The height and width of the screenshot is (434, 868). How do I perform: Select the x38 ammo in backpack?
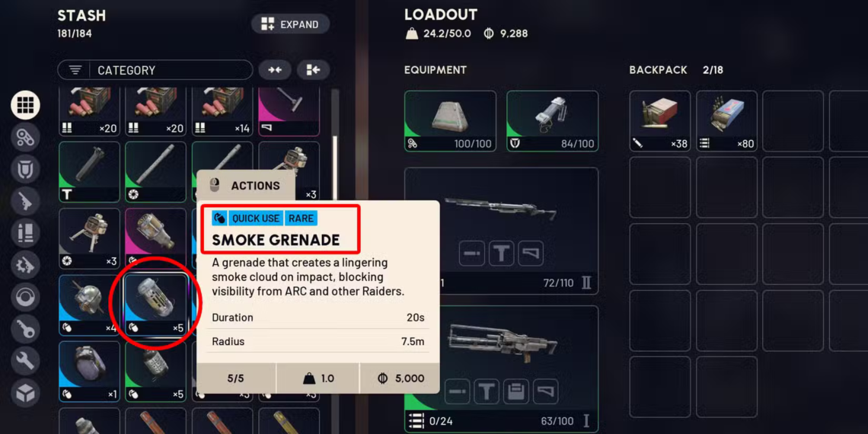click(x=660, y=120)
